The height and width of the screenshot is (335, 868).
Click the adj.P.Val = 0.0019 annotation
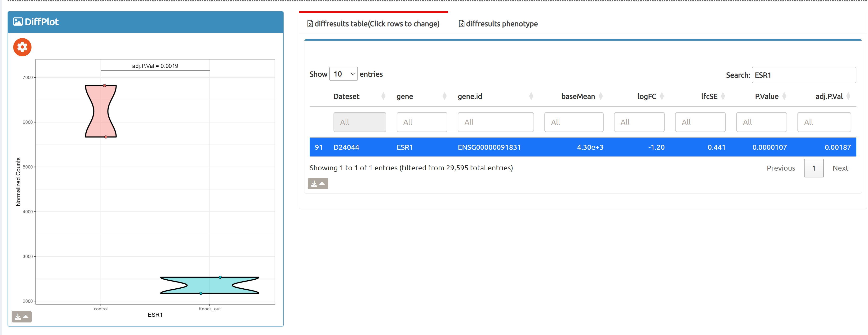coord(155,66)
